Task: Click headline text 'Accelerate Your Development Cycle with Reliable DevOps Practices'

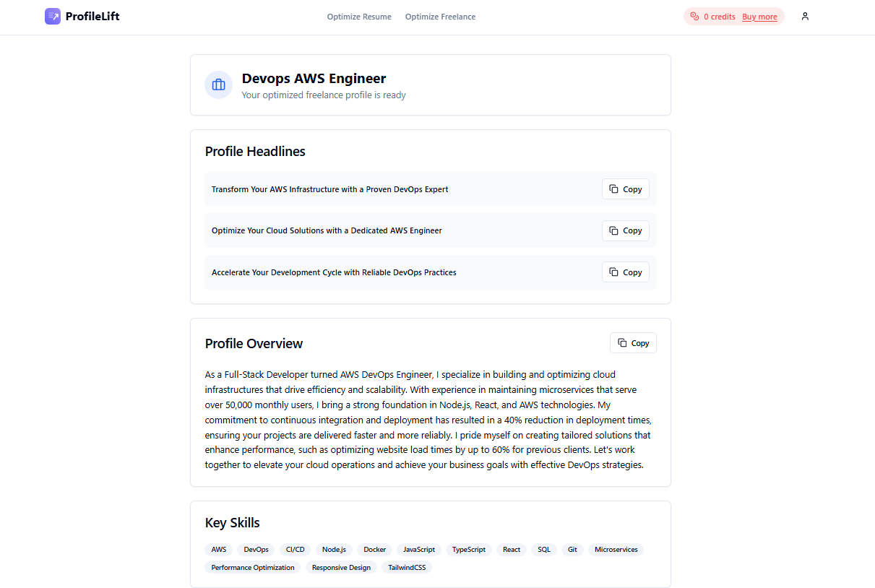Action: [334, 272]
